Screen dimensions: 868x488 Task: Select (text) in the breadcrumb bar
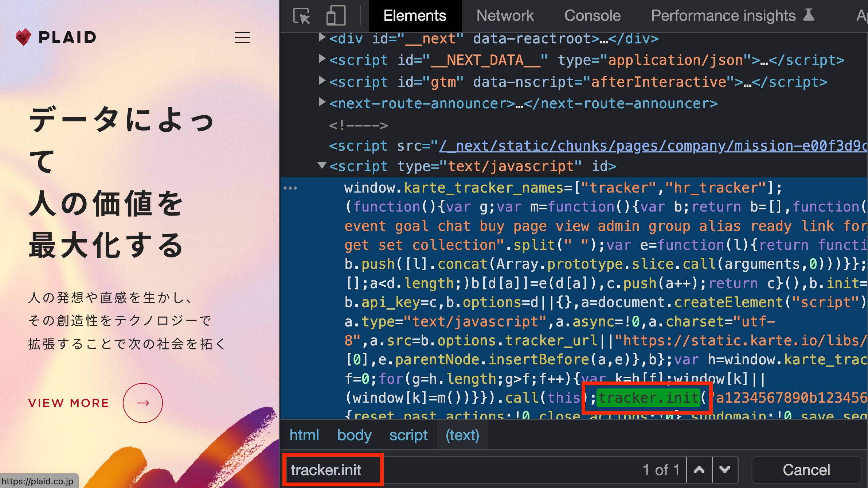click(462, 435)
